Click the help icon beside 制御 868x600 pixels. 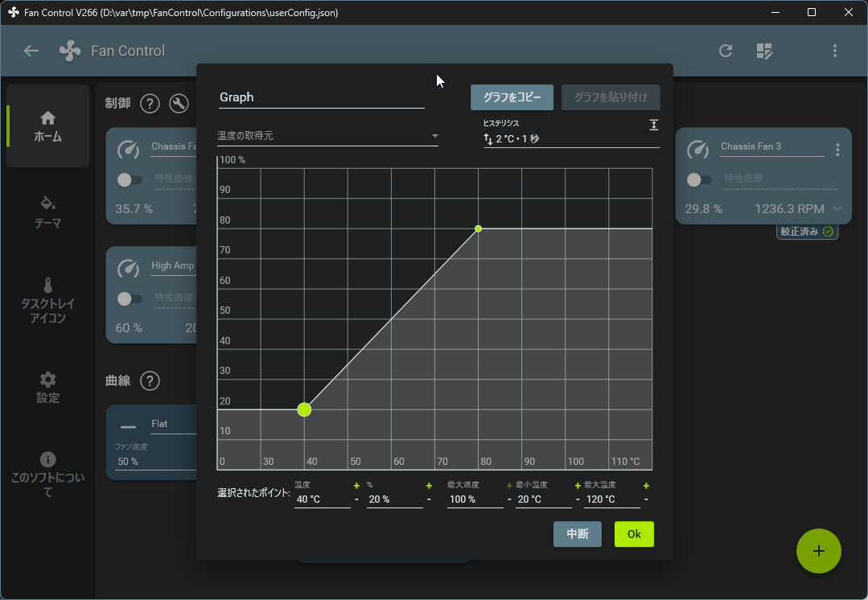(150, 104)
